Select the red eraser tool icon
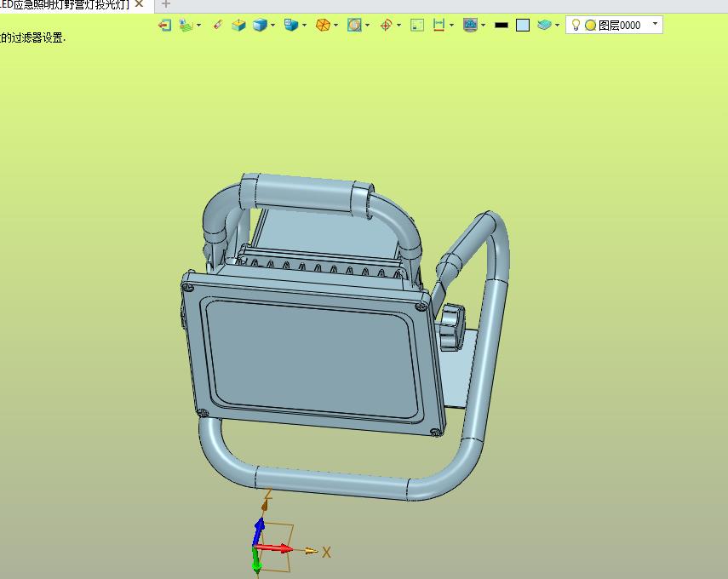This screenshot has height=579, width=728. coord(218,25)
